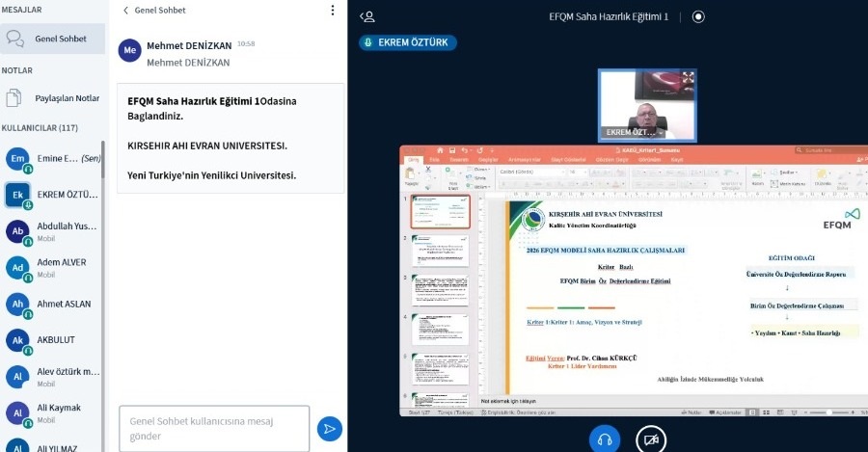The width and height of the screenshot is (868, 452).
Task: Click the blue send message button
Action: (330, 429)
